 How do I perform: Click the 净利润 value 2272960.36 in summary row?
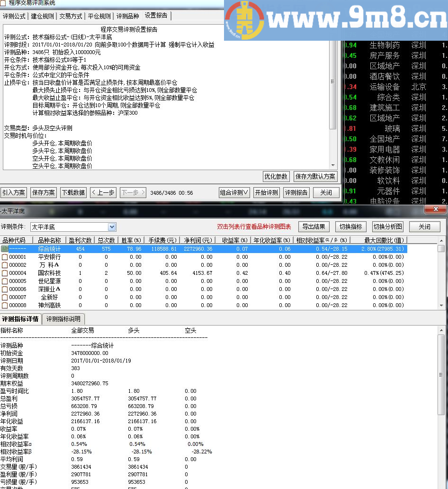pyautogui.click(x=198, y=249)
